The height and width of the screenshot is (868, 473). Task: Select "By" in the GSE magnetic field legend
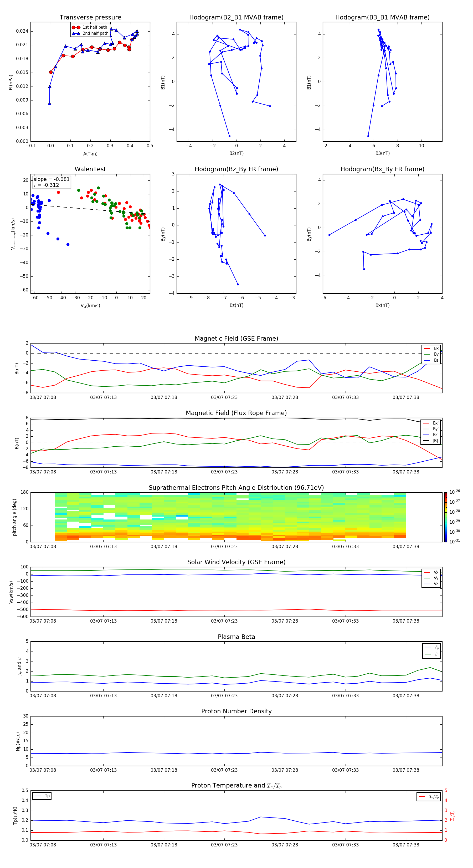click(431, 354)
